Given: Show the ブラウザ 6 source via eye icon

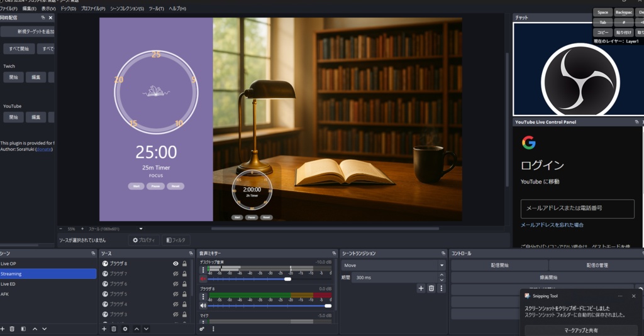Looking at the screenshot, I should [176, 284].
